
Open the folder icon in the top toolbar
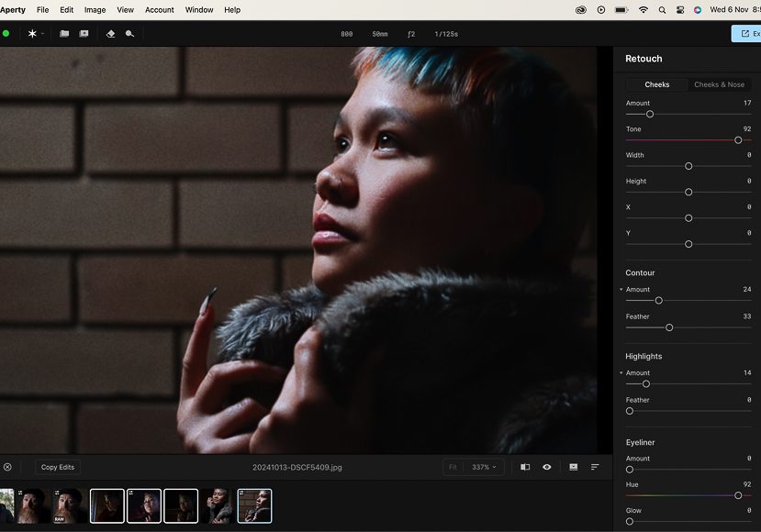[x=64, y=34]
